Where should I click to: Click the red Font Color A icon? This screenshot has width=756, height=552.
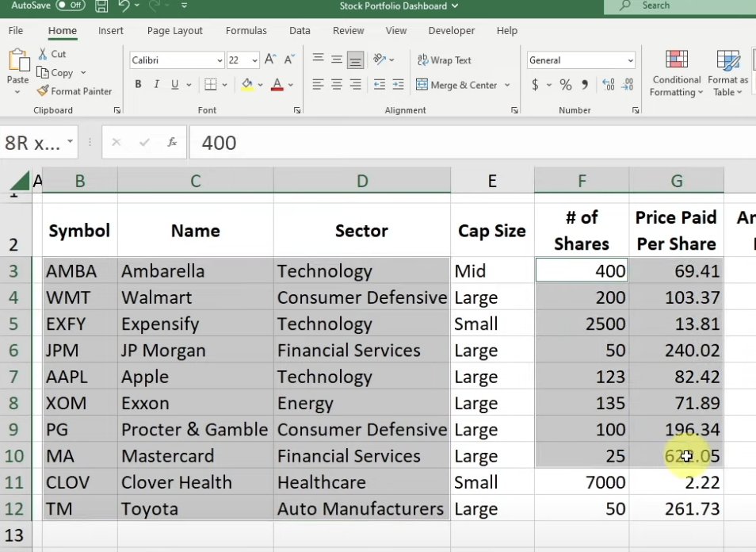[x=277, y=84]
